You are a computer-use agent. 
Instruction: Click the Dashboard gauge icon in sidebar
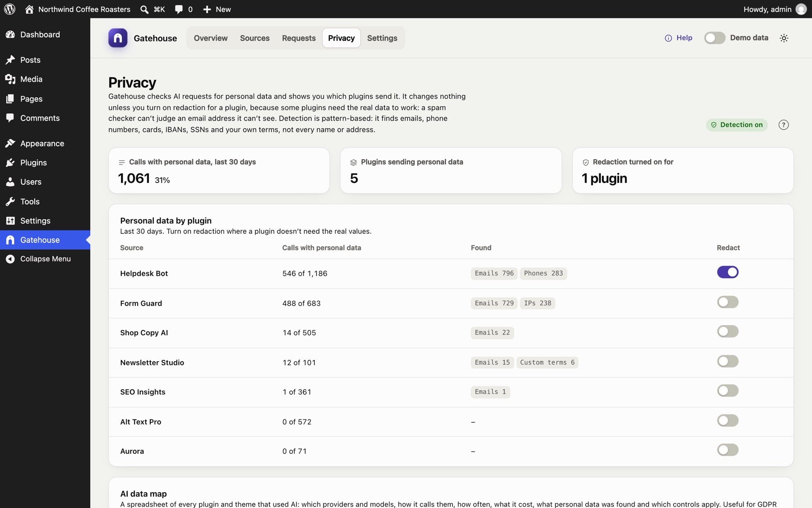click(x=10, y=34)
